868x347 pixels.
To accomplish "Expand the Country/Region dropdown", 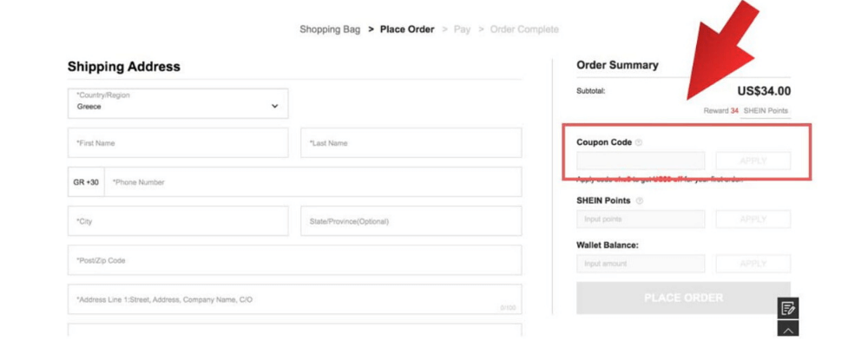I will 178,103.
